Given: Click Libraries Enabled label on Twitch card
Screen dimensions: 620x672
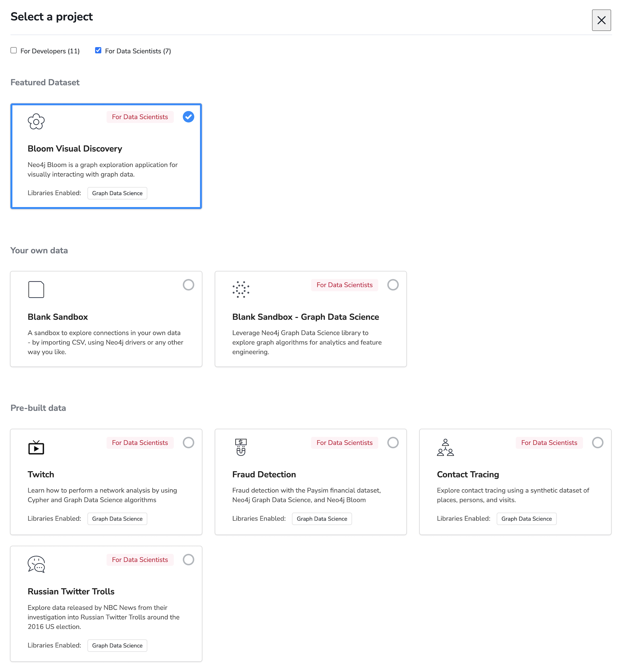Looking at the screenshot, I should 54,518.
